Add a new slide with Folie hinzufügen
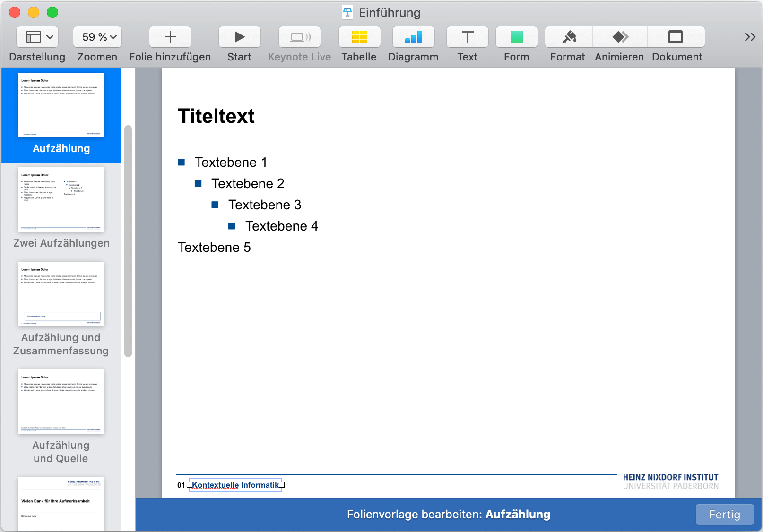 point(170,37)
